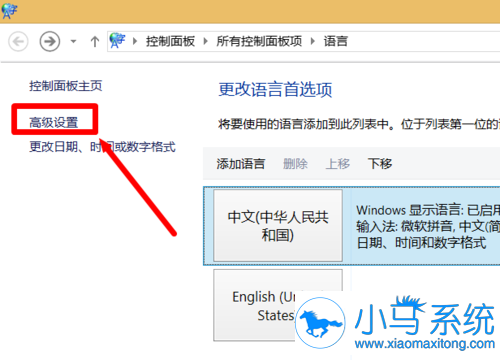This screenshot has height=360, width=500.
Task: Click the 日期、时间和数字格式 text row
Action: 421,243
